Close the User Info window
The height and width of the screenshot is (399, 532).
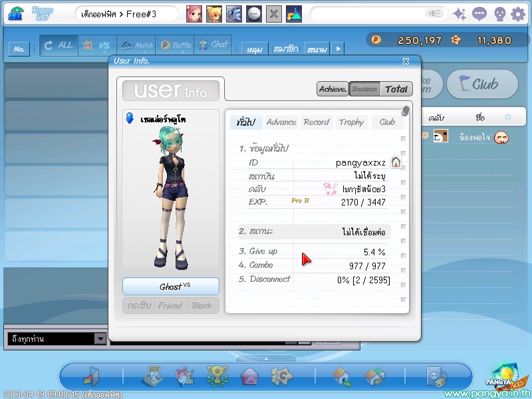406,61
